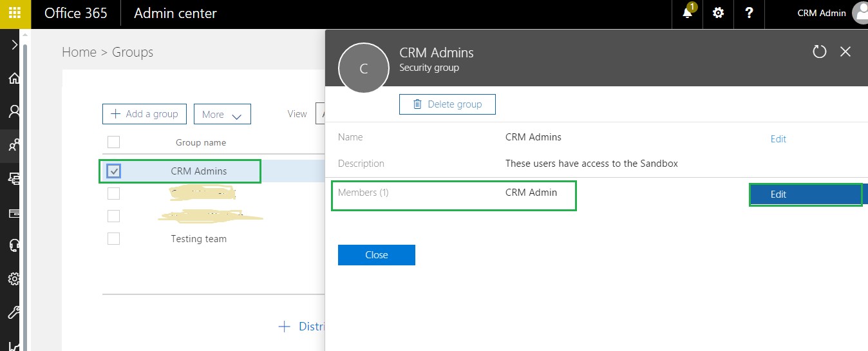
Task: Expand the left navigation with chevron
Action: 14,45
